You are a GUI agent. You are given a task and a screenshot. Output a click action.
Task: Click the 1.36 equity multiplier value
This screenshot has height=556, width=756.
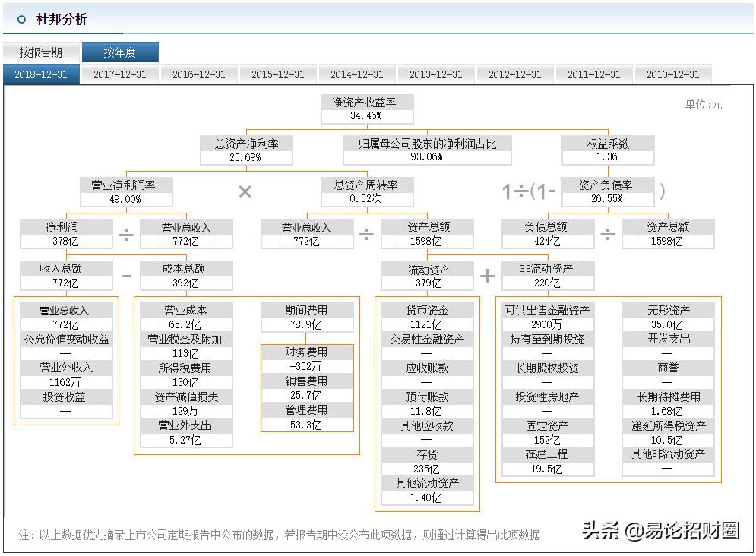point(606,157)
